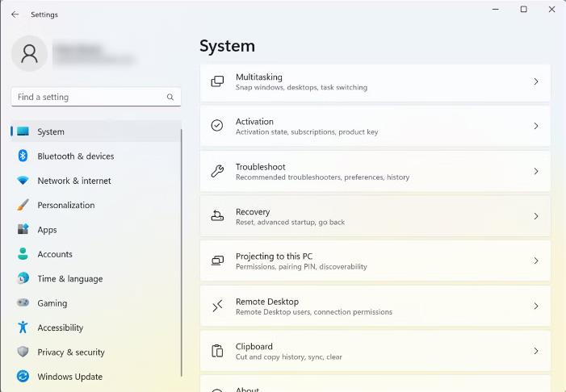566x392 pixels.
Task: Click 'Snap windows, desktops, task switching' text
Action: (301, 87)
